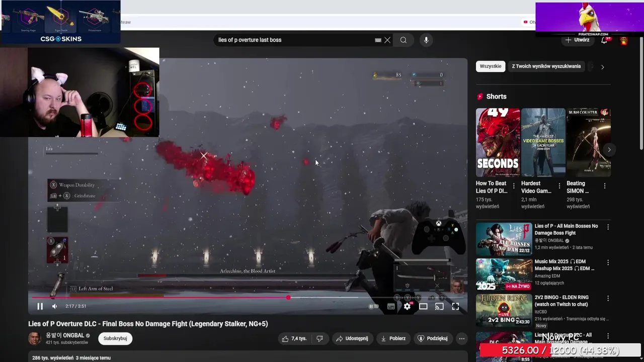This screenshot has width=644, height=362.
Task: Select 'Z Twoich wyników wyszukiwania' chip
Action: 546,66
